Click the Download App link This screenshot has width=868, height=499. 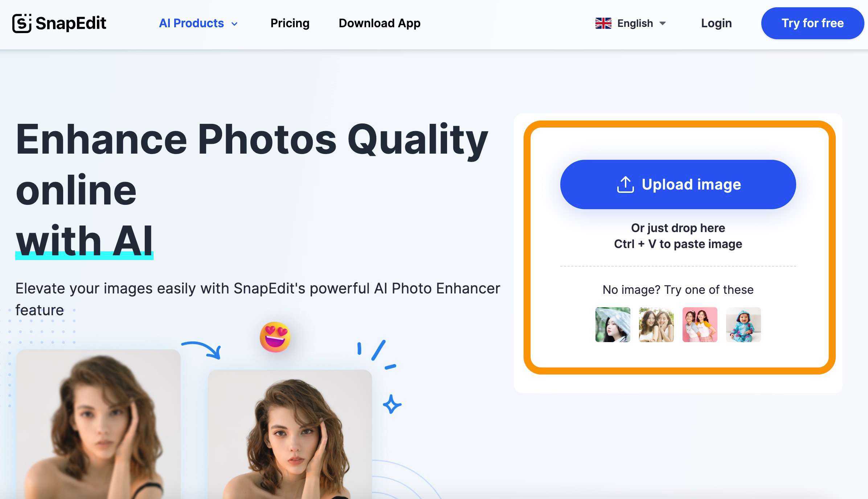coord(379,23)
